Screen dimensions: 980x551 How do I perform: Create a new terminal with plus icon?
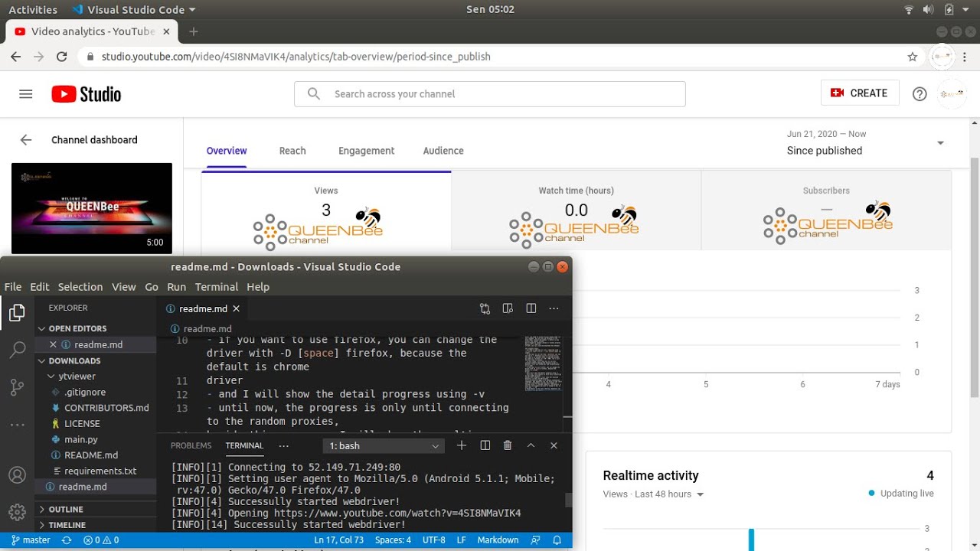coord(462,445)
